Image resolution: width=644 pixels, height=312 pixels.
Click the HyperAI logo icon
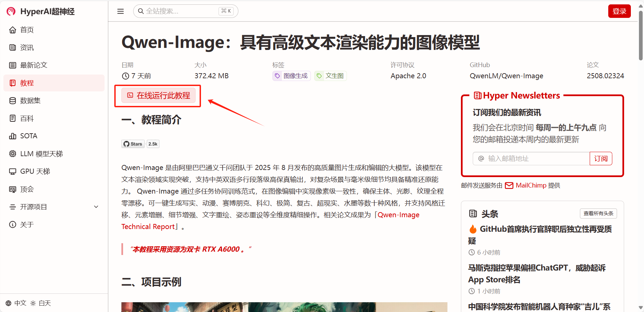[11, 11]
